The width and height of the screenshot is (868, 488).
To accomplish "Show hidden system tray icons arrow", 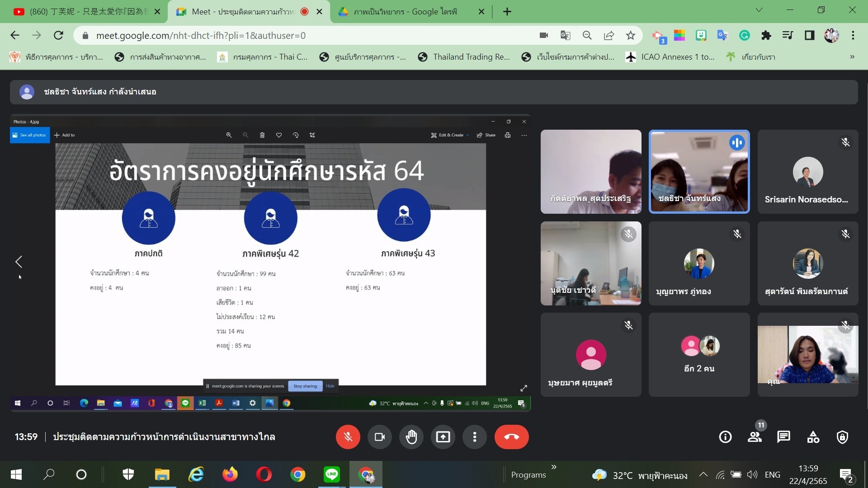I will [703, 474].
